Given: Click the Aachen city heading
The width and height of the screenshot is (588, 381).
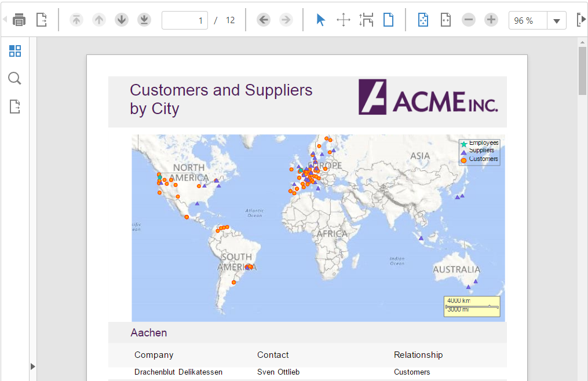Looking at the screenshot, I should point(149,332).
